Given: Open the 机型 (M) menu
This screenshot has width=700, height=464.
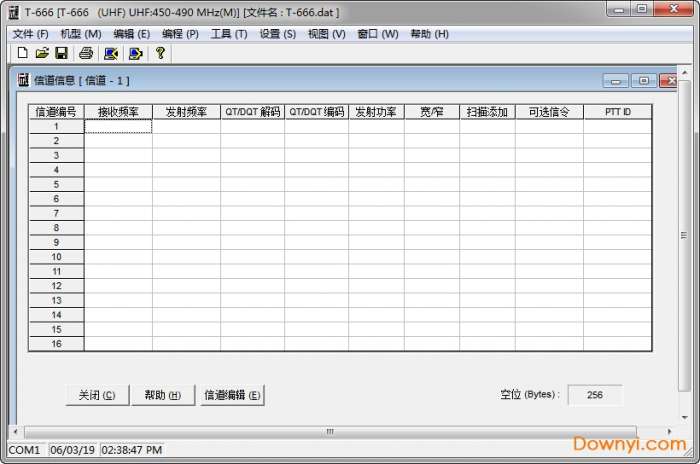Looking at the screenshot, I should (81, 34).
